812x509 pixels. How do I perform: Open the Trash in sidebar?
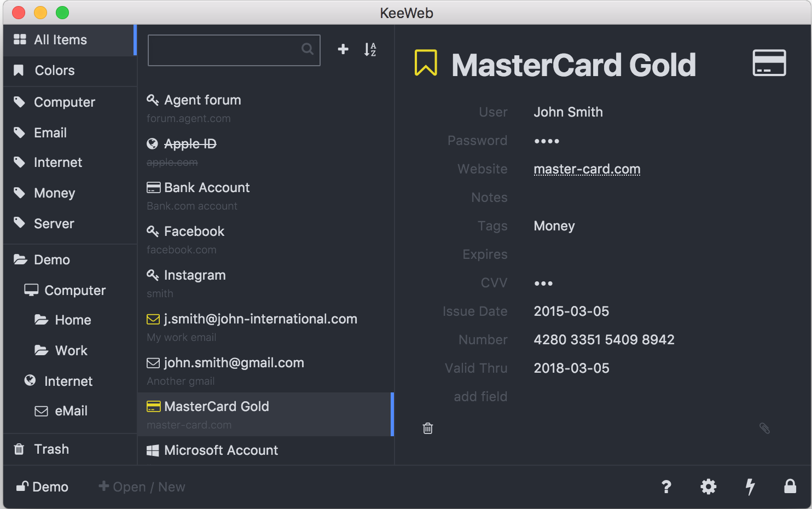pyautogui.click(x=70, y=449)
